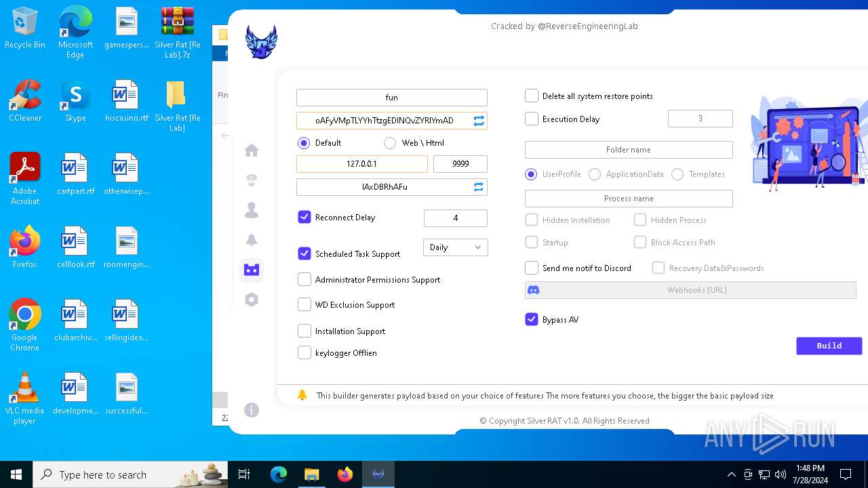The width and height of the screenshot is (868, 488).
Task: Open the Home sidebar icon
Action: [252, 150]
